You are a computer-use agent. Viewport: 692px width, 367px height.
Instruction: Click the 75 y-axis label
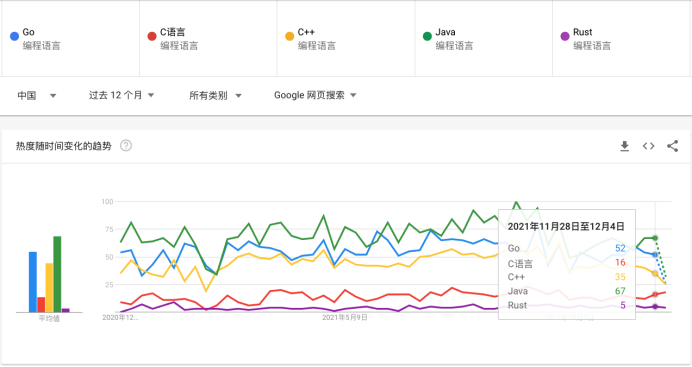point(109,229)
